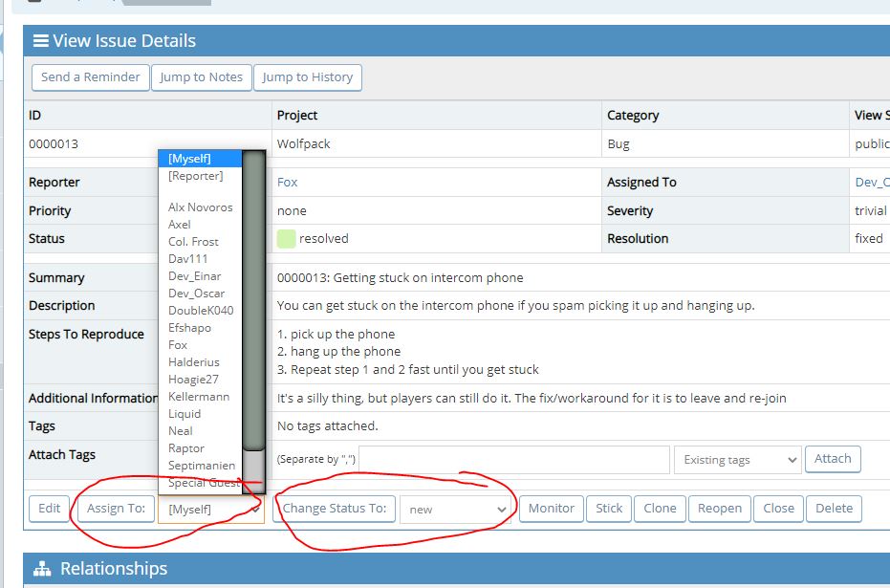Select Alx Novoros in the dropdown list
Screen dimensions: 890x588
pyautogui.click(x=200, y=207)
